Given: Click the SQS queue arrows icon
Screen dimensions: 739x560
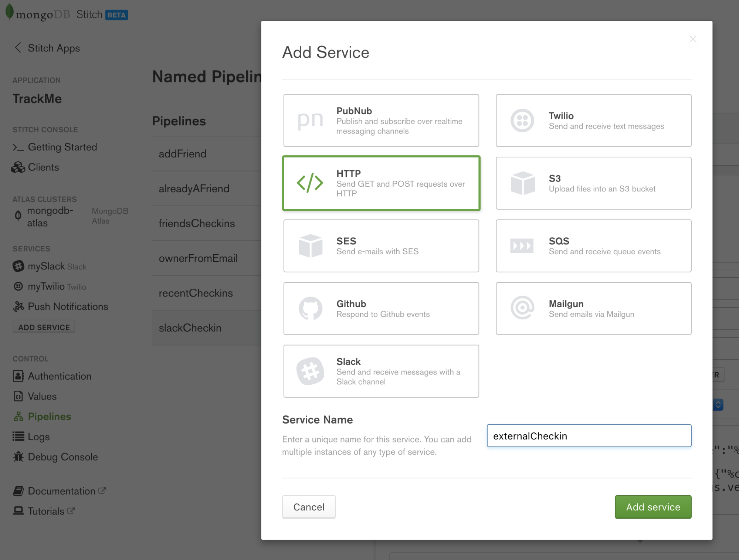Looking at the screenshot, I should [x=522, y=245].
